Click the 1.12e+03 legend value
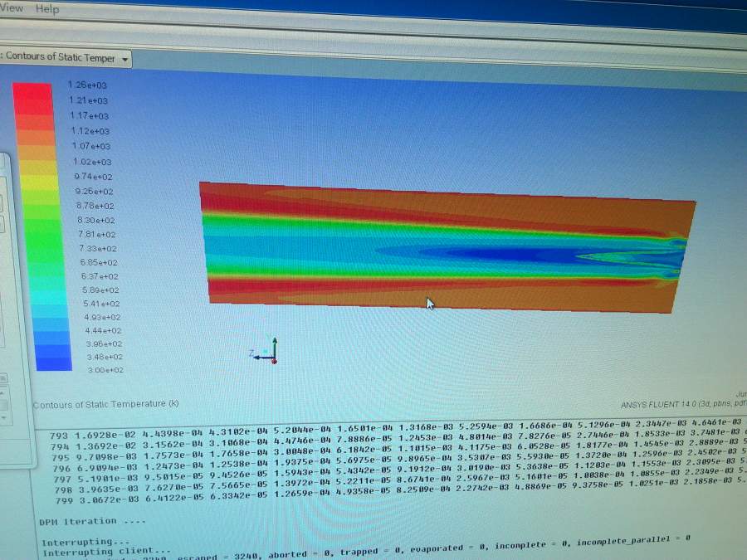Screen dimensions: 747x560 90,131
